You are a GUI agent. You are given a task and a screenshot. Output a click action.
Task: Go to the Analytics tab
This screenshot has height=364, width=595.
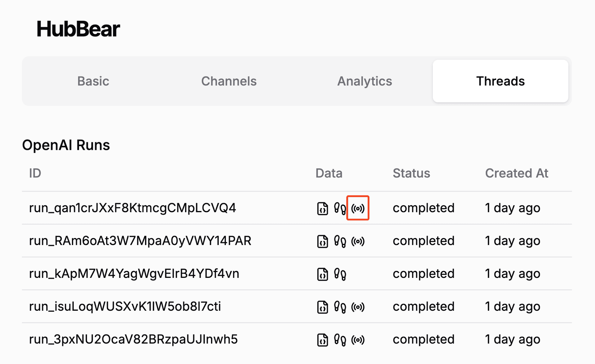[364, 81]
